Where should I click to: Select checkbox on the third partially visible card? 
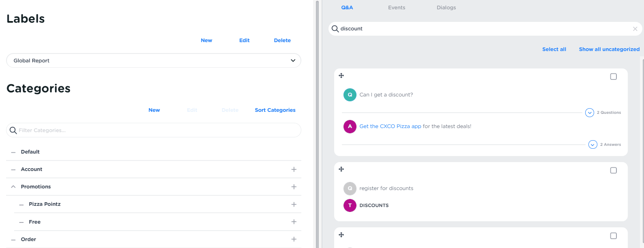click(x=613, y=236)
